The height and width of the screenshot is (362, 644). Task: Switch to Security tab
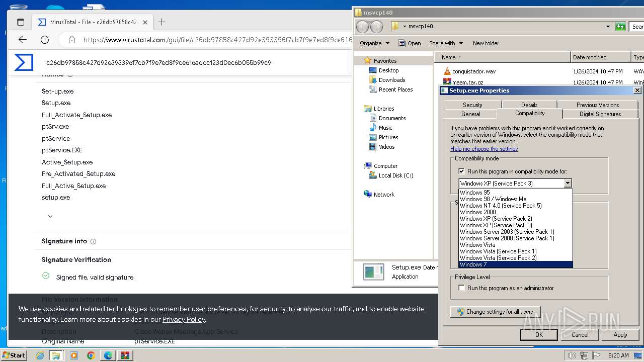coord(472,105)
